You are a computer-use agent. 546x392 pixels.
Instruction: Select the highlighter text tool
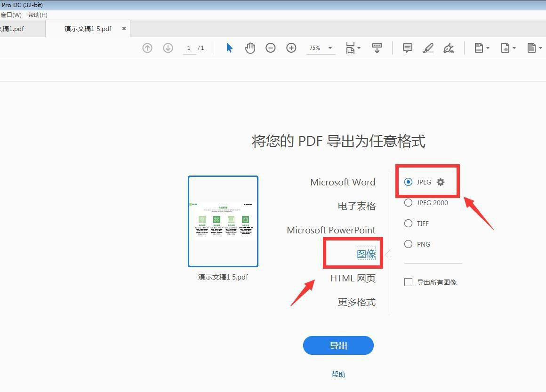tap(428, 48)
